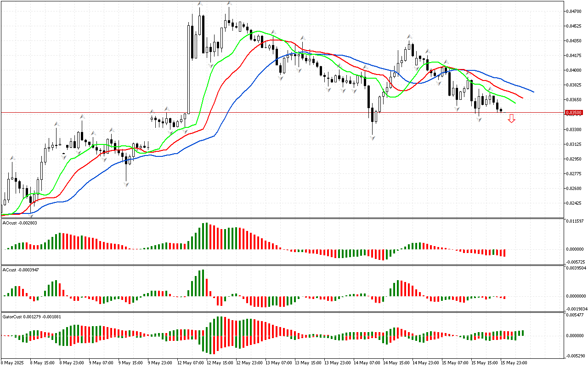The width and height of the screenshot is (588, 368).
Task: Select the down fractal under 9 May wick
Action: pyautogui.click(x=125, y=184)
